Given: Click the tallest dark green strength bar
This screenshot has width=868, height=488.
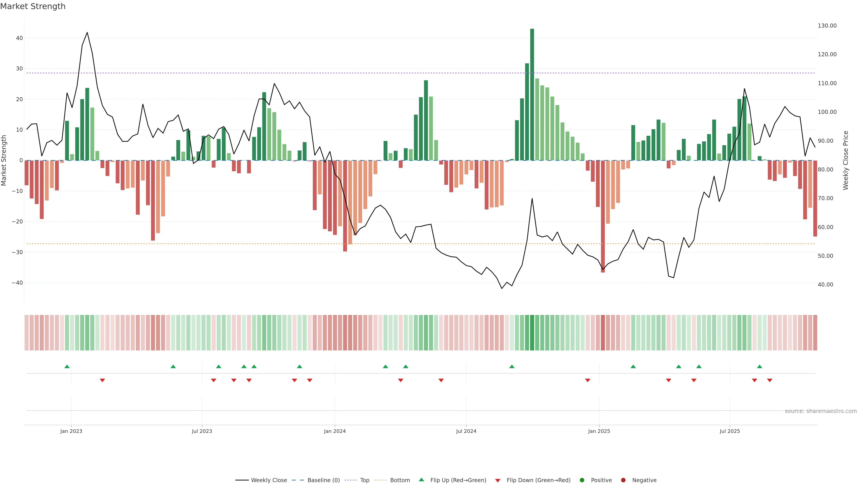Looking at the screenshot, I should point(532,94).
